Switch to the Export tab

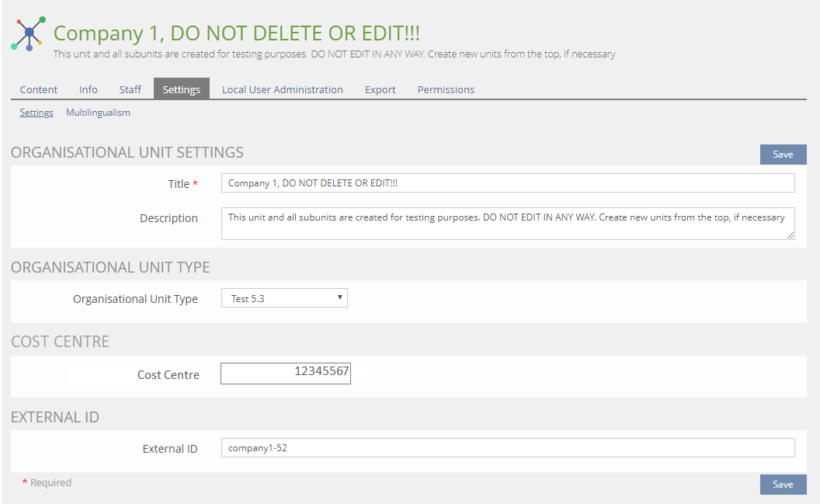[x=380, y=89]
